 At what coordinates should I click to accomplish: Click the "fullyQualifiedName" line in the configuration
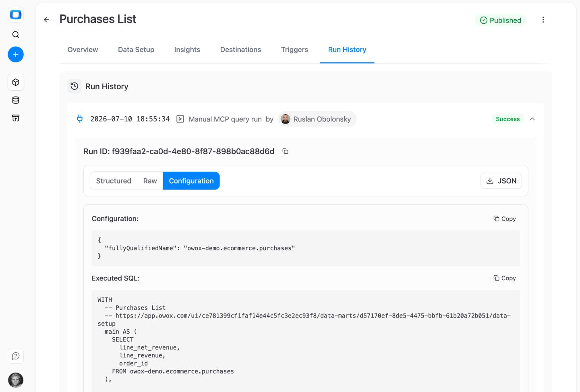click(200, 248)
